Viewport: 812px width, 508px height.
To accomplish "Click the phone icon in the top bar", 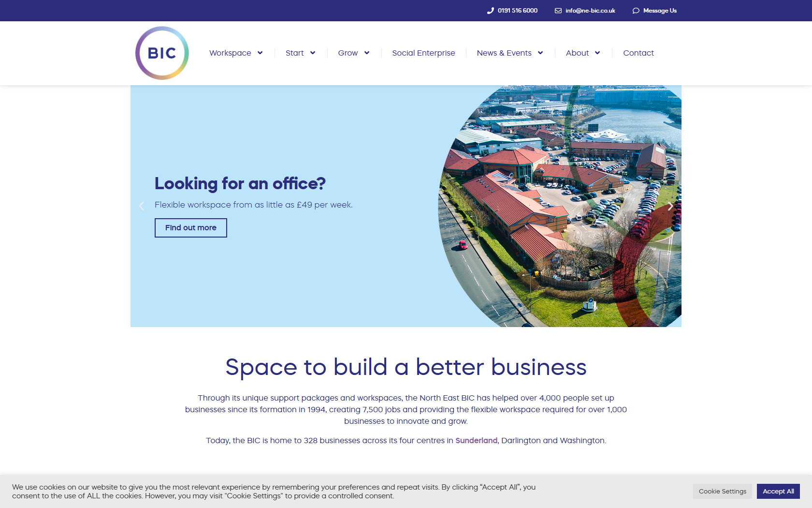I will point(490,11).
